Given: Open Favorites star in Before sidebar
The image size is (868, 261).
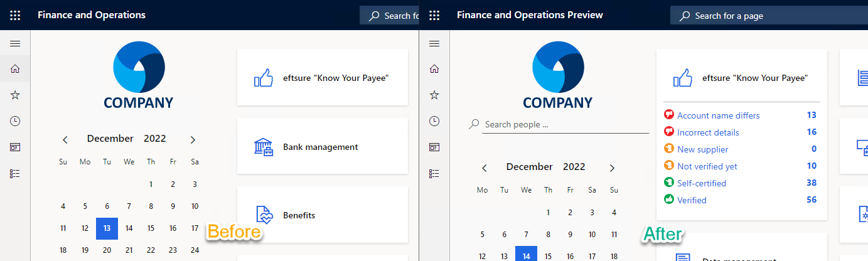Looking at the screenshot, I should coord(15,95).
